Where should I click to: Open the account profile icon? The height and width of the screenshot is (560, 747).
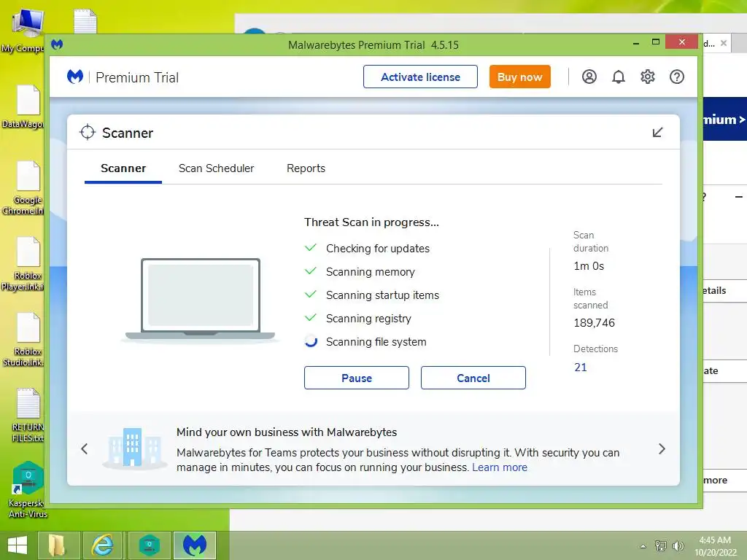point(589,77)
